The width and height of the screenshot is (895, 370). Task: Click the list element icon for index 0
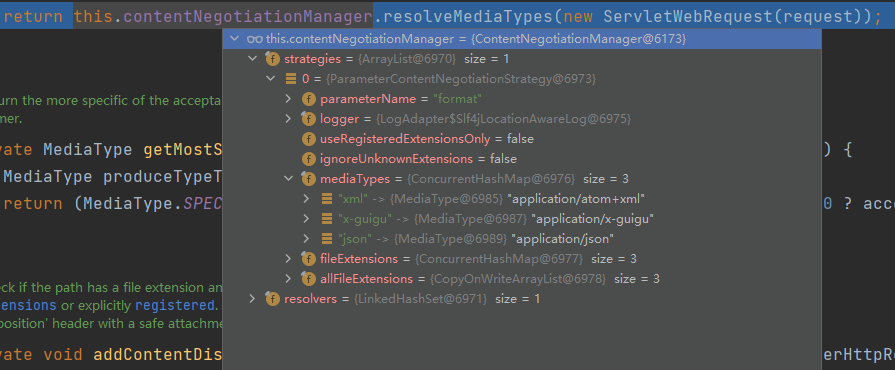coord(291,79)
